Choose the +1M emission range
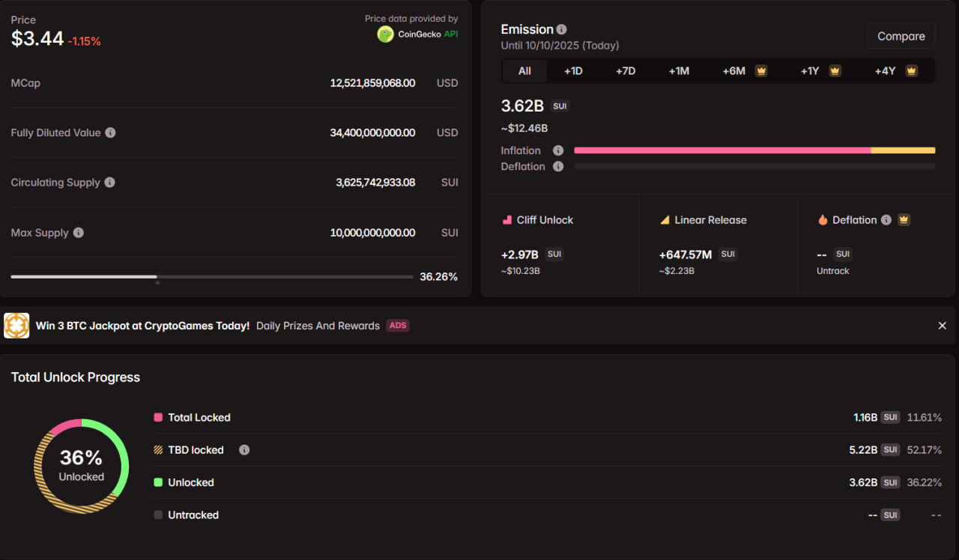Screen dimensions: 959x560 (x=679, y=71)
